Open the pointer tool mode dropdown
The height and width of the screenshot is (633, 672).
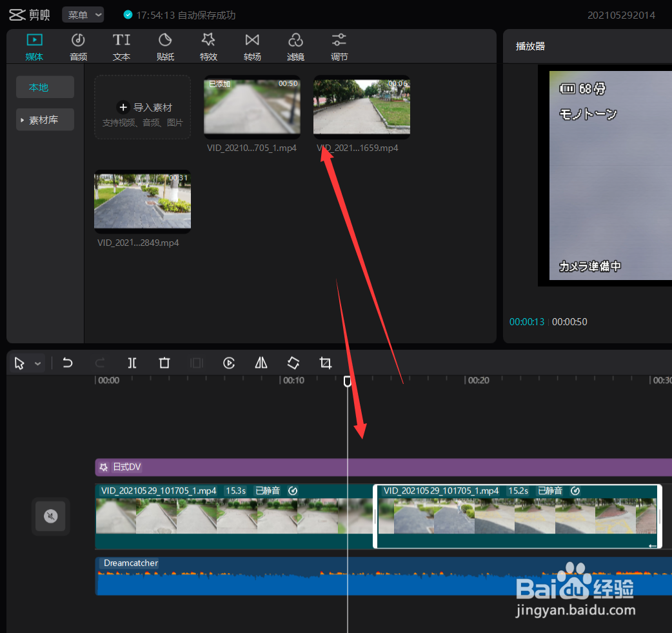tap(38, 364)
